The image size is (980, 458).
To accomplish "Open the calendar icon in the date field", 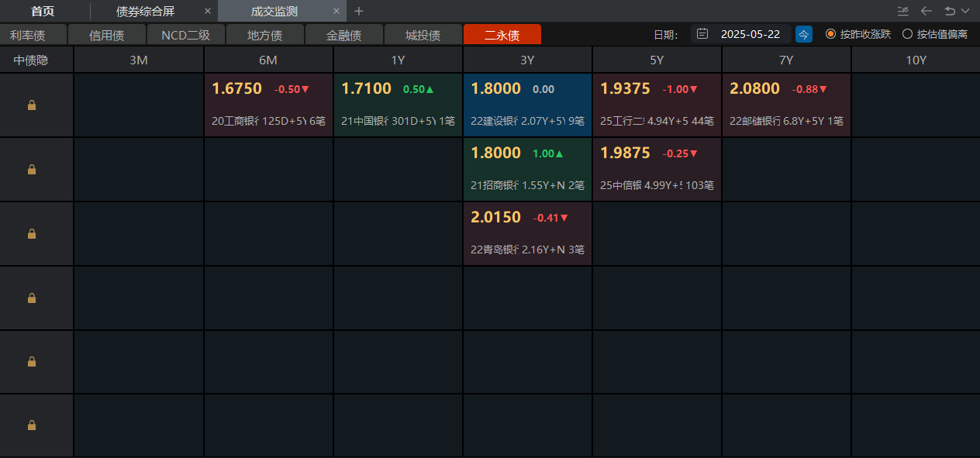I will (702, 34).
